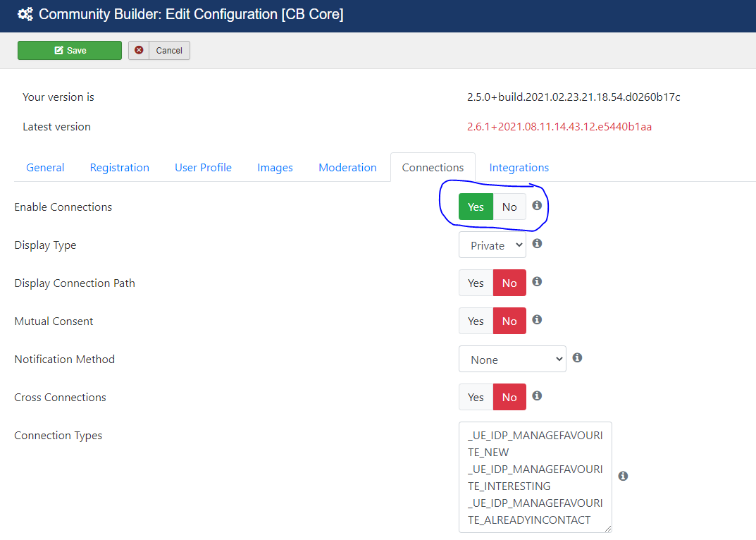Click the Latest version label
This screenshot has height=540, width=756.
pos(56,126)
